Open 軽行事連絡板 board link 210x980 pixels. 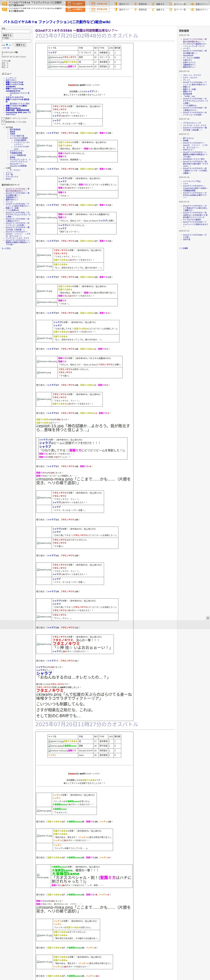[15, 129]
